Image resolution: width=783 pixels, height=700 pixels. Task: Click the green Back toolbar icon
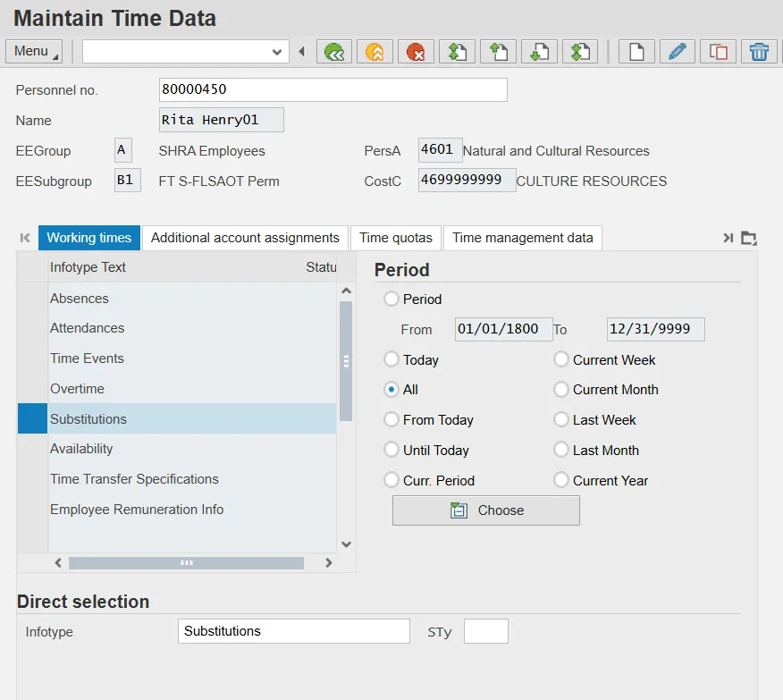(334, 52)
